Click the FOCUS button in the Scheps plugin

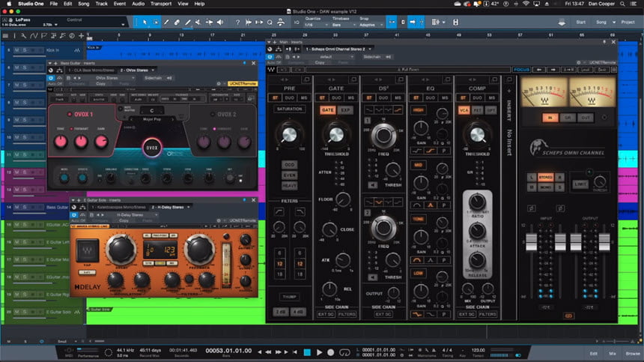coord(522,70)
